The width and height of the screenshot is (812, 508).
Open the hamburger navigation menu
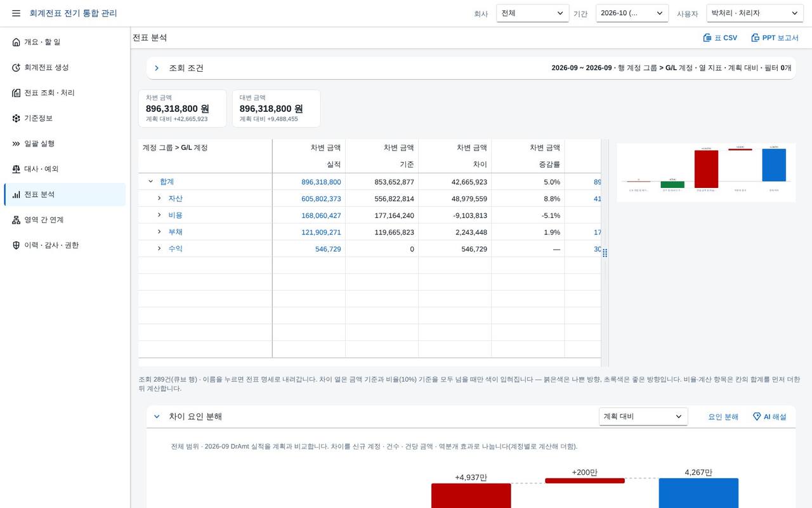click(16, 13)
